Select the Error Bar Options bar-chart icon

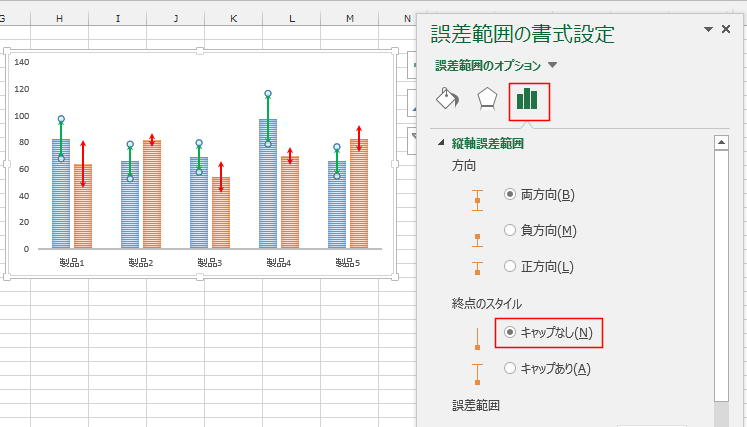tap(528, 99)
